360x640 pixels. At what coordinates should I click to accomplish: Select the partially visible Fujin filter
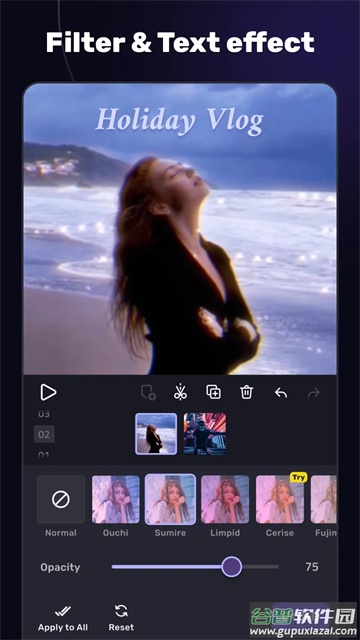pyautogui.click(x=324, y=499)
